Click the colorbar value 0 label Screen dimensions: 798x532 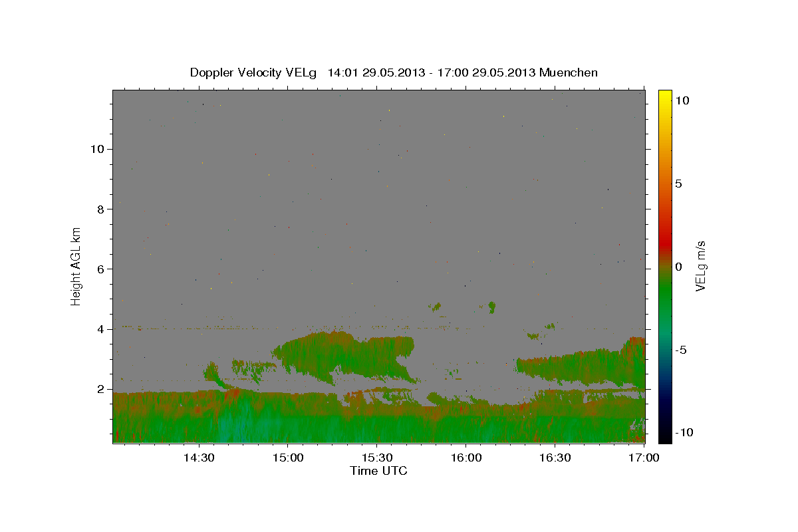point(678,267)
